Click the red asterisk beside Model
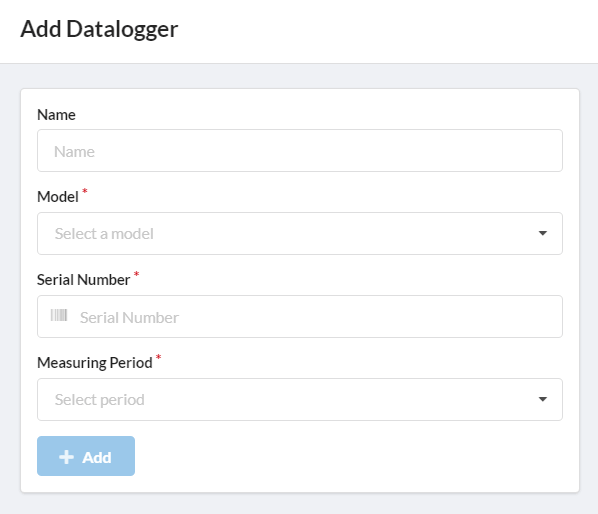This screenshot has height=514, width=598. (x=85, y=191)
